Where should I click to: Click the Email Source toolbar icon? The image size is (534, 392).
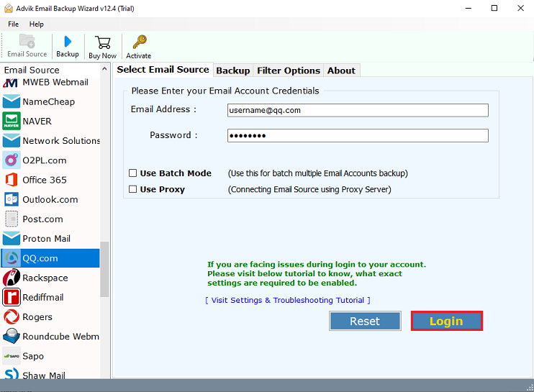(x=27, y=41)
